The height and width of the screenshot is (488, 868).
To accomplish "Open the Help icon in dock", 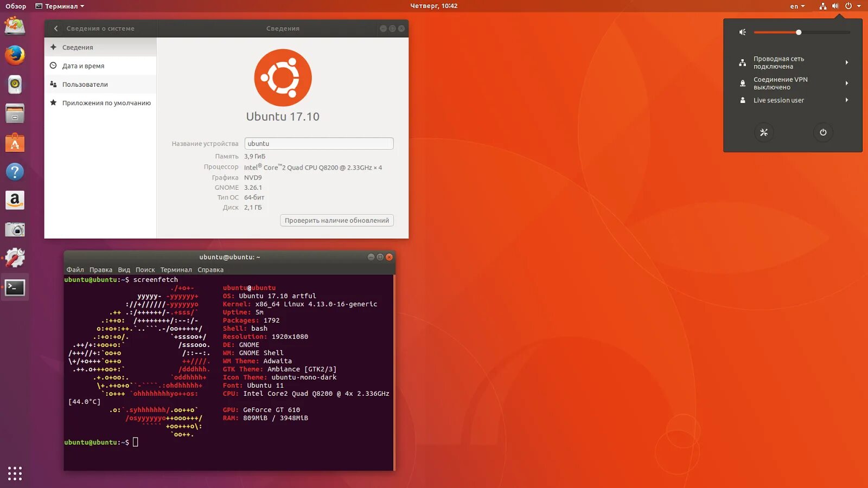I will (x=15, y=172).
